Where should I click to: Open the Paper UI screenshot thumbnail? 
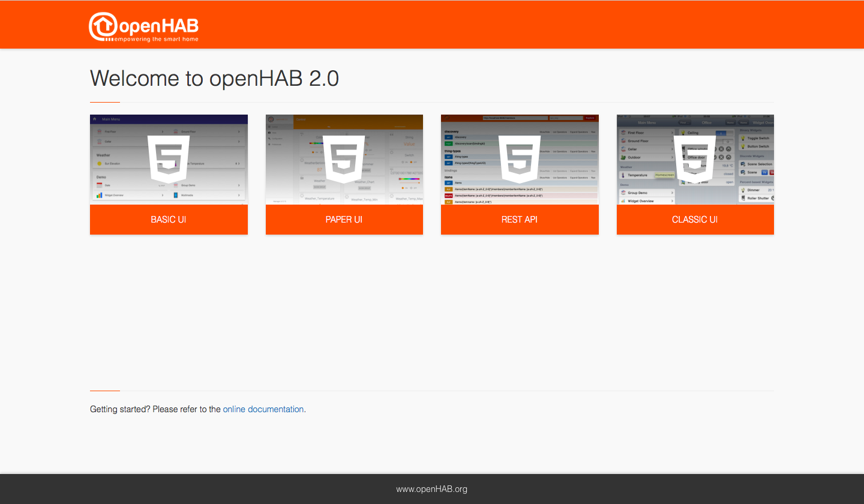tap(344, 160)
